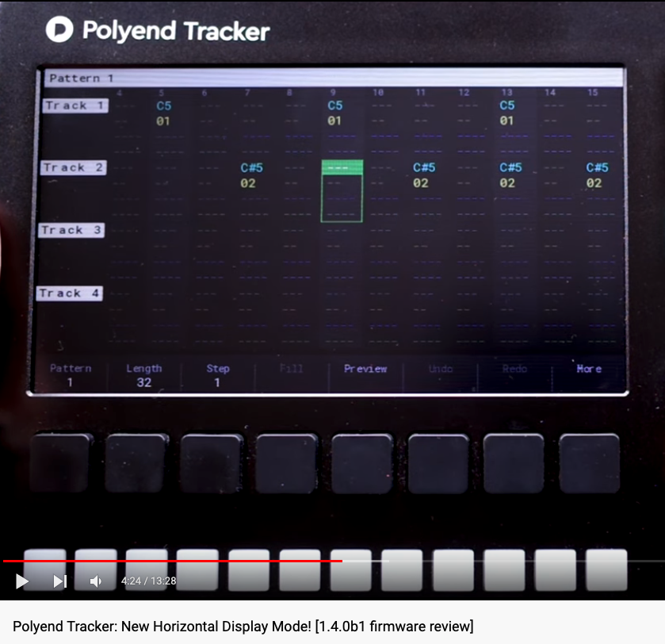
Task: Click the C#5 note at step 15
Action: coord(597,167)
